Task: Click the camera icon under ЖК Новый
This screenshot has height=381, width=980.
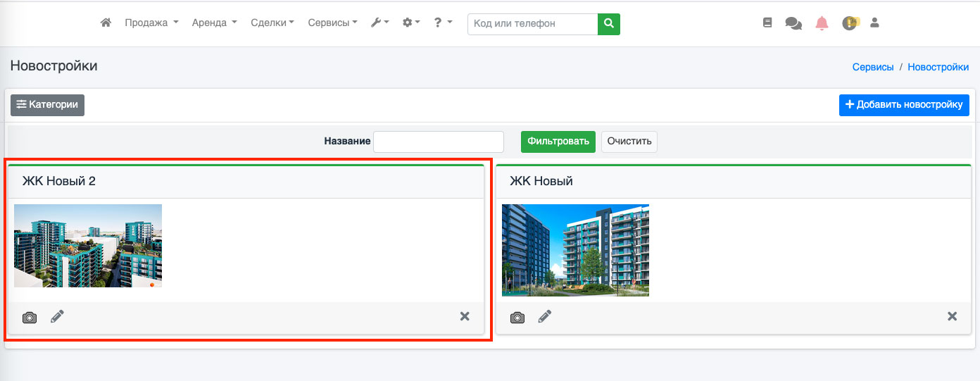Action: 517,317
